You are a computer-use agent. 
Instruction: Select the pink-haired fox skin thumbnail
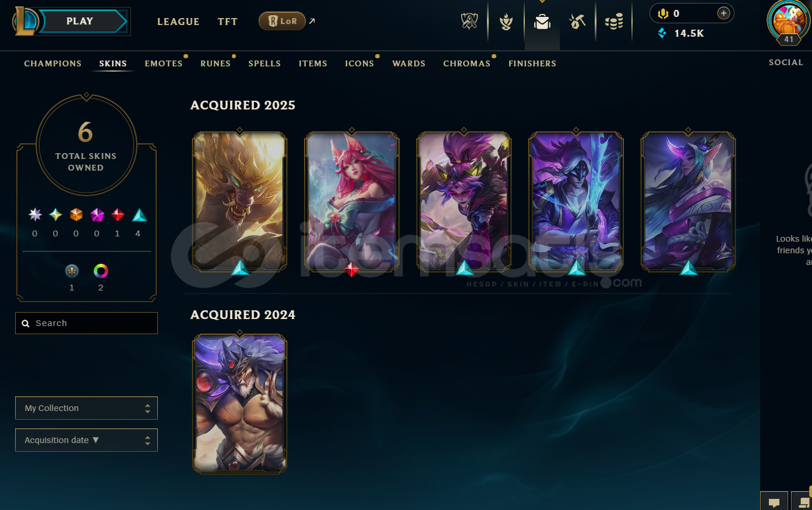[x=352, y=201]
